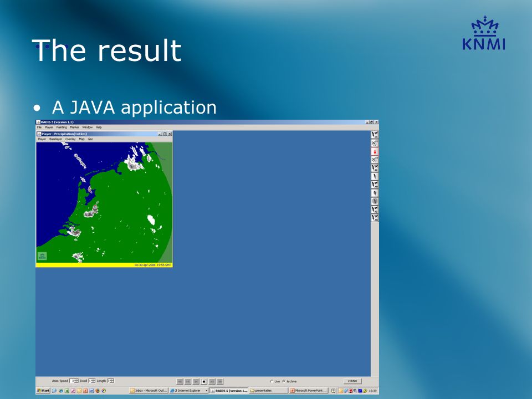Open the Player menu in the RADIS 5 main menu bar
This screenshot has width=532, height=399.
tap(49, 127)
